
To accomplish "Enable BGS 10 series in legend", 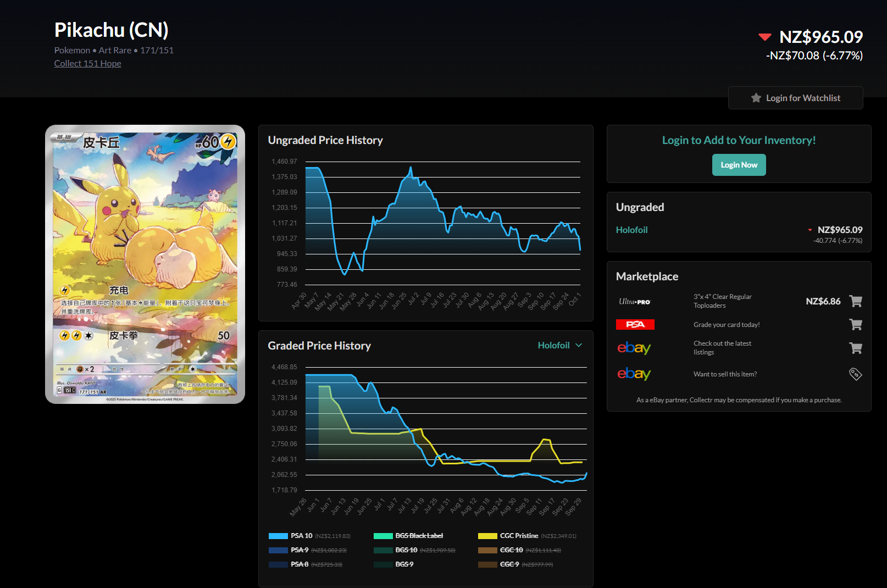I will (x=406, y=550).
